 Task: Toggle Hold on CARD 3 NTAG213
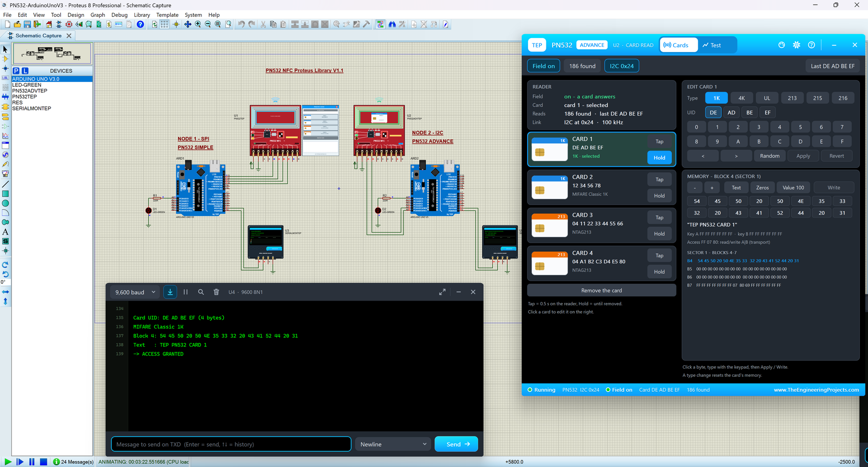(659, 233)
